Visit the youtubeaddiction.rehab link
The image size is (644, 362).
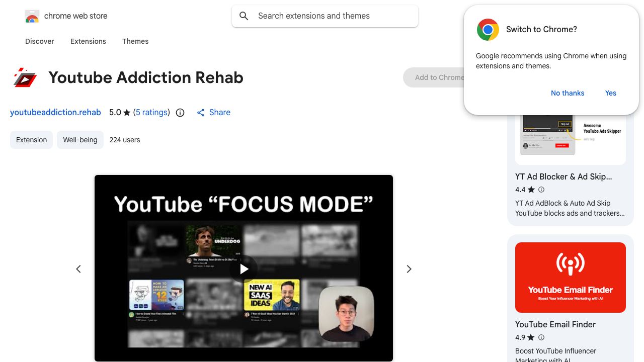(55, 113)
